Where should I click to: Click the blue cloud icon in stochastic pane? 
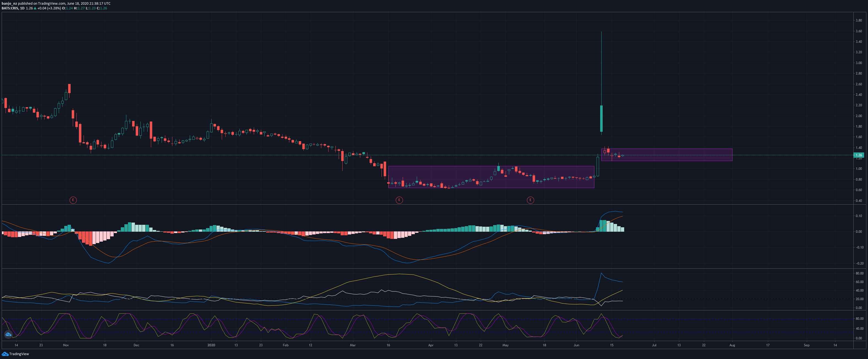tap(8, 334)
